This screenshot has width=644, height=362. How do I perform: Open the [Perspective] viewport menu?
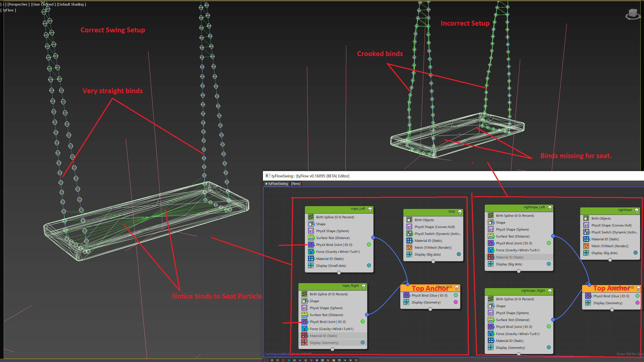point(18,4)
